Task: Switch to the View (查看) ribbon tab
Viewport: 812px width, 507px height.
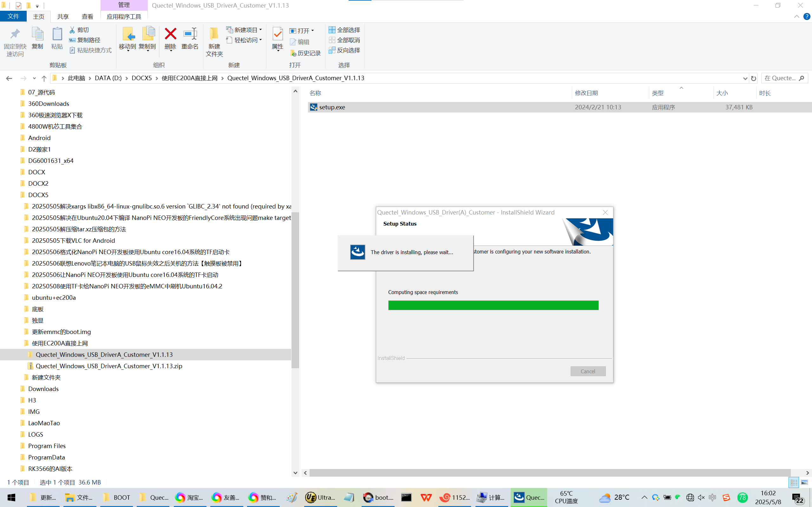Action: (x=87, y=16)
